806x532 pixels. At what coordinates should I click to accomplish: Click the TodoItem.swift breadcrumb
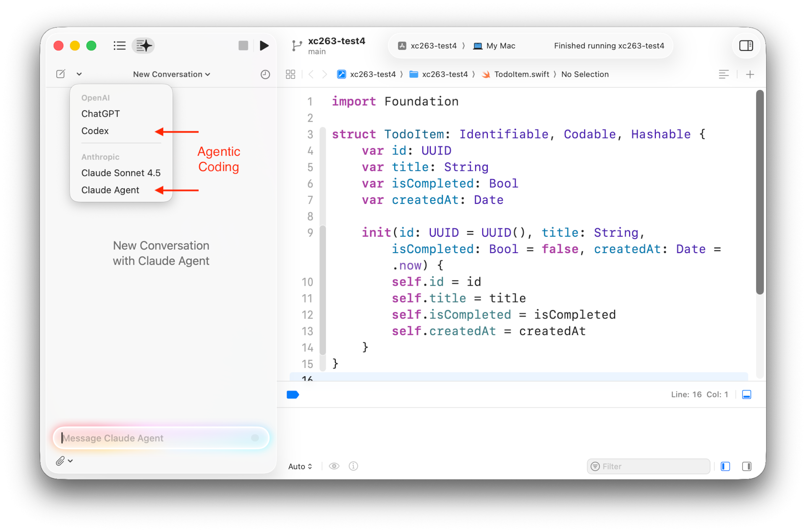pos(521,74)
